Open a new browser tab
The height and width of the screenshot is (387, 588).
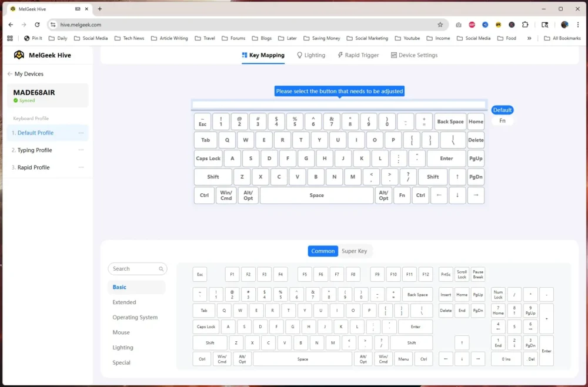[x=100, y=9]
